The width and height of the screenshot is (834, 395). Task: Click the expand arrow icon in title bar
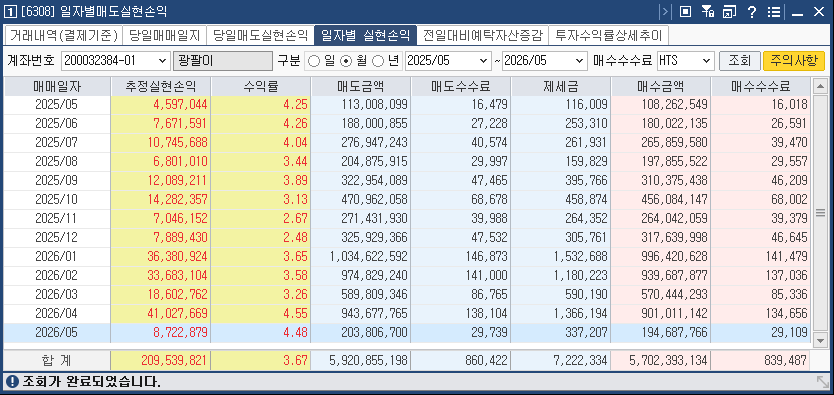coord(665,12)
